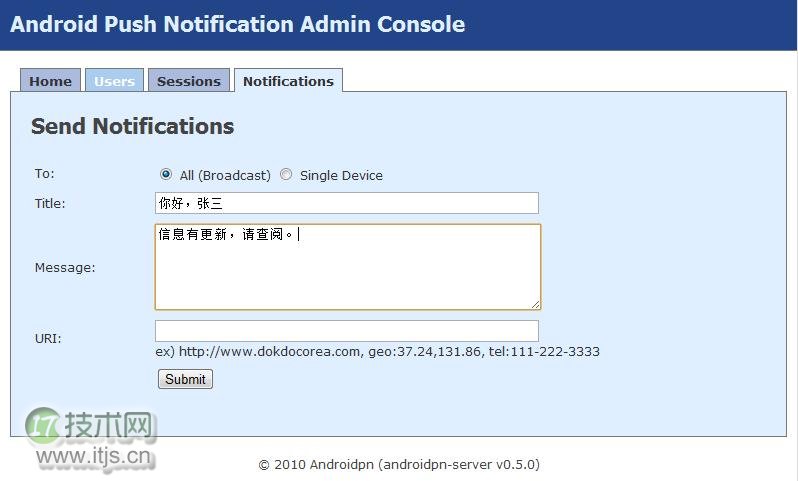Click into the Title input field

(347, 203)
